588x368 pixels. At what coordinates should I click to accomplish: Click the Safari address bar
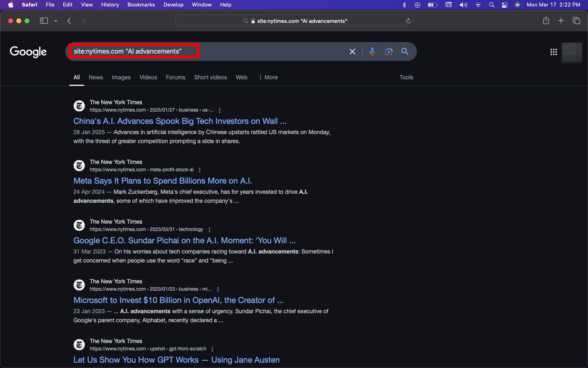(294, 21)
